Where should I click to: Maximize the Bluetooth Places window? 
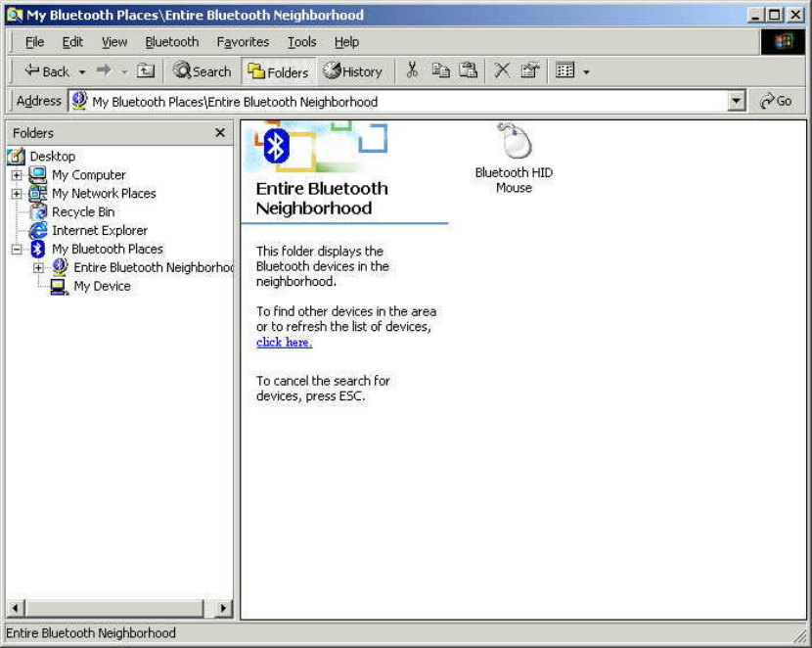(x=775, y=15)
